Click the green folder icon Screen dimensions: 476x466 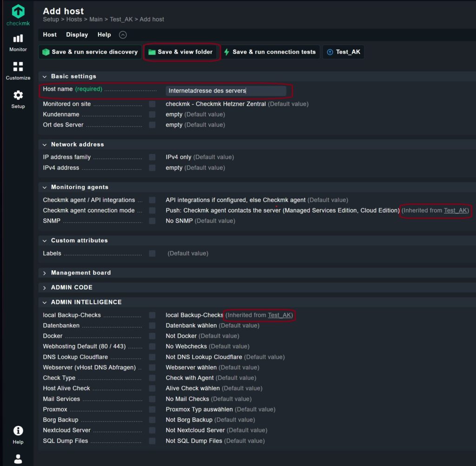(152, 52)
